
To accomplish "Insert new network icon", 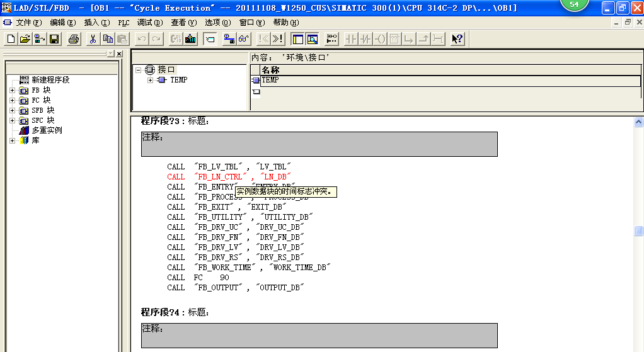I will 331,39.
